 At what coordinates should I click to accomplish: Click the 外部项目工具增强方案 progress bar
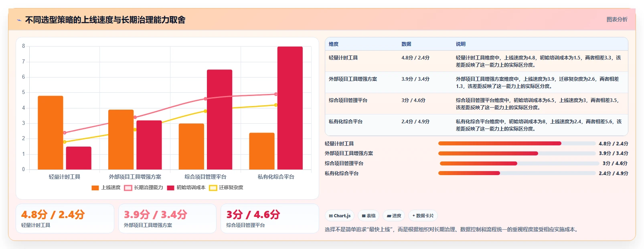pyautogui.click(x=517, y=153)
